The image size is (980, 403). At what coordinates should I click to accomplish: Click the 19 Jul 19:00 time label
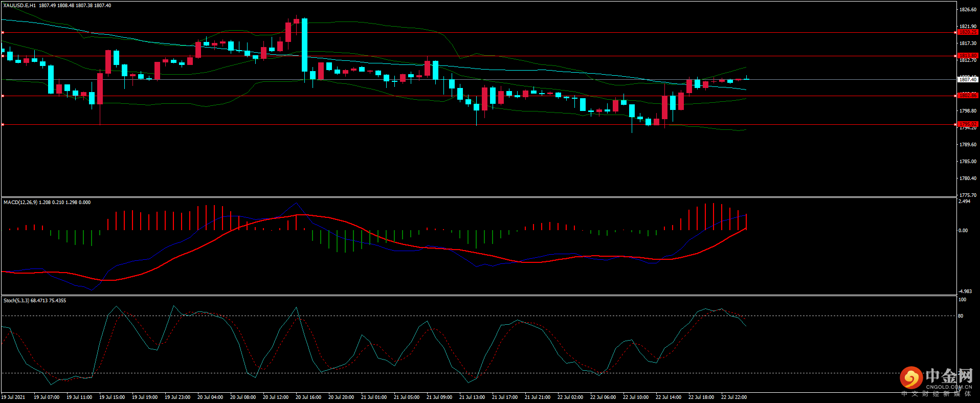(145, 397)
